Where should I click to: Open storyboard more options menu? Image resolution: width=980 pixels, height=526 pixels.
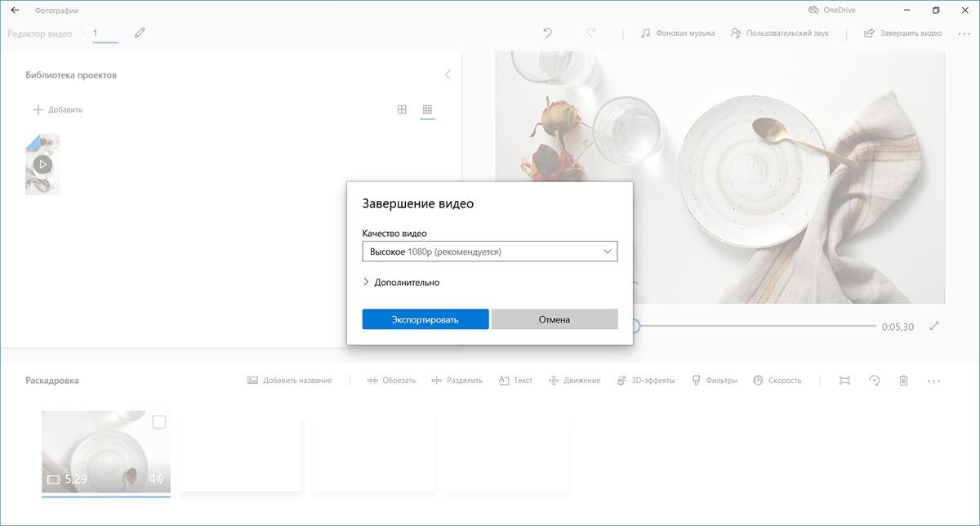(x=934, y=381)
